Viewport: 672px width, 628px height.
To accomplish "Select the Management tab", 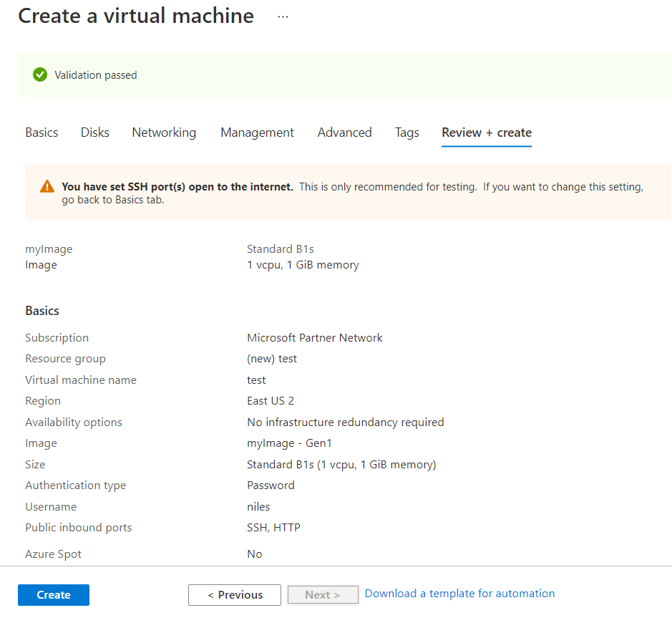I will [257, 132].
